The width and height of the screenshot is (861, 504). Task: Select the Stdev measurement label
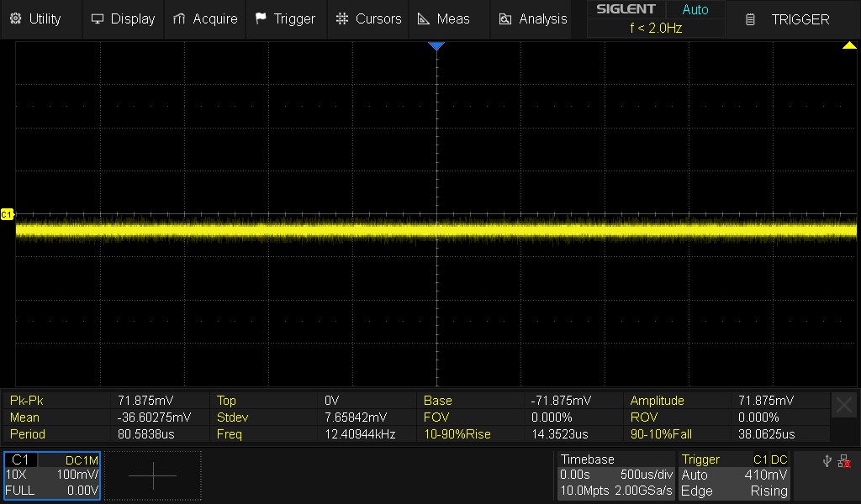[x=232, y=417]
